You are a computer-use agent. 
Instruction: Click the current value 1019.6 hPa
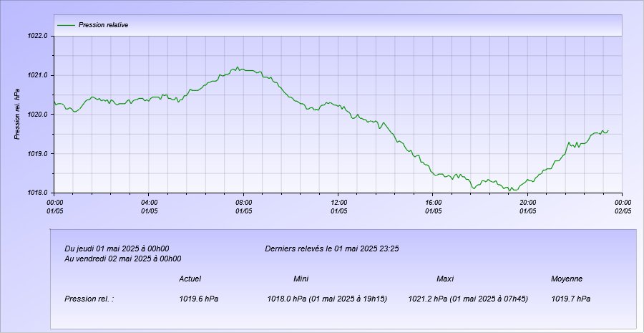tap(199, 299)
